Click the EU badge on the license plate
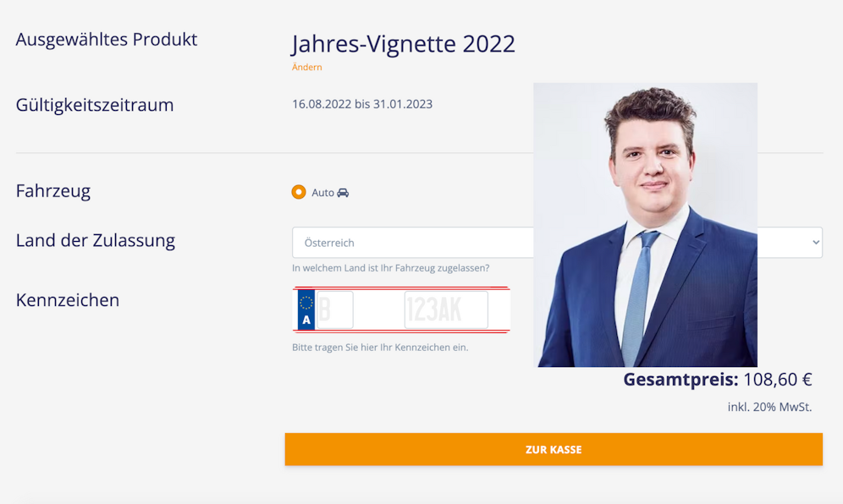The width and height of the screenshot is (843, 504). click(x=306, y=310)
